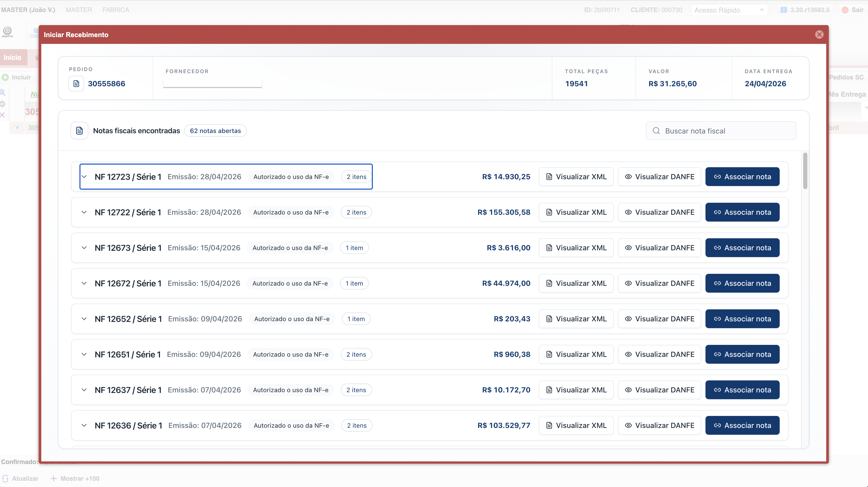View DANFE for NF 12652
868x487 pixels.
[659, 319]
